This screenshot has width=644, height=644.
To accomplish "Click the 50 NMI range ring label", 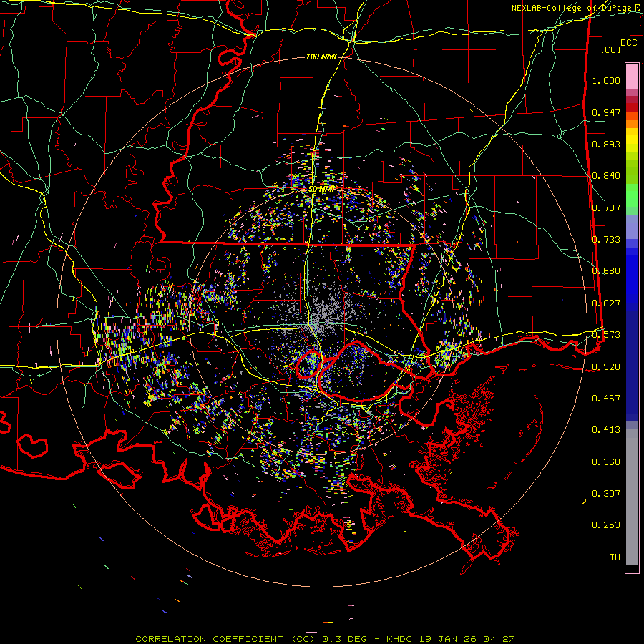I will 321,190.
